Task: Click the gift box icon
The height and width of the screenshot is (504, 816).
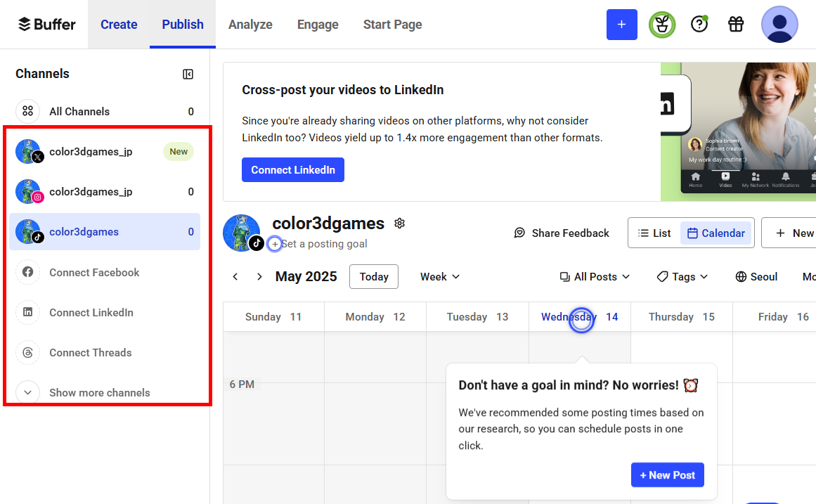Action: tap(736, 24)
